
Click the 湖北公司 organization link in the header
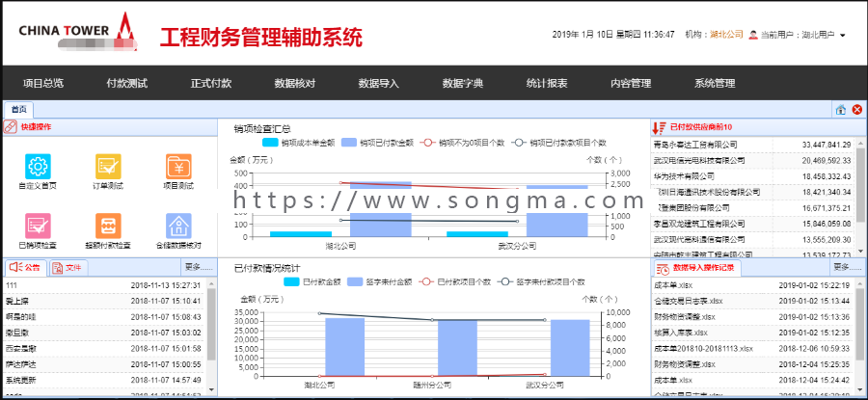coord(726,35)
